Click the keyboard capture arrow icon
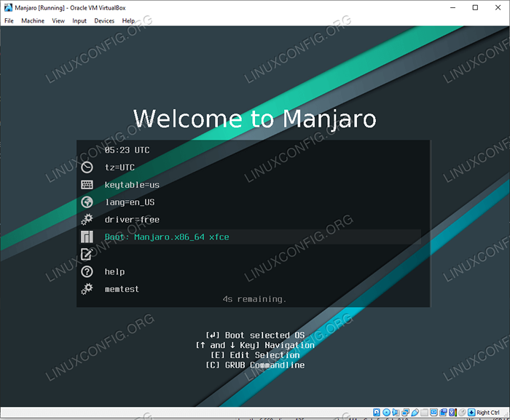Screen dimensions: 510x420 471,413
